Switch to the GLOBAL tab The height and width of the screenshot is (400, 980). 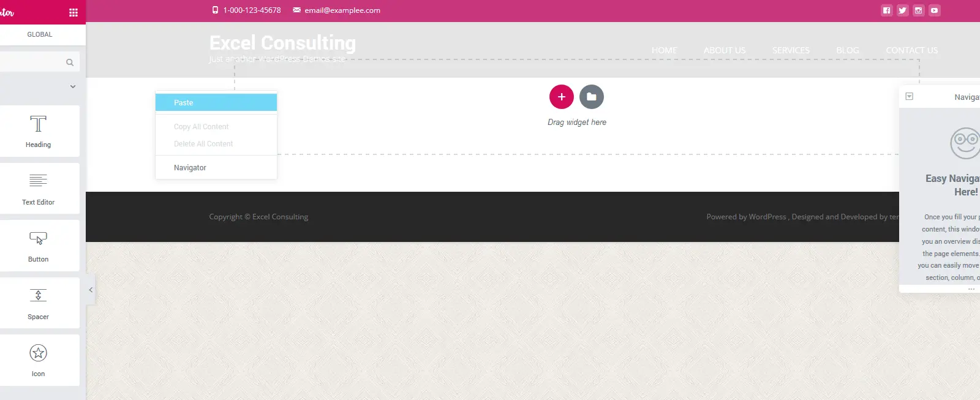40,34
